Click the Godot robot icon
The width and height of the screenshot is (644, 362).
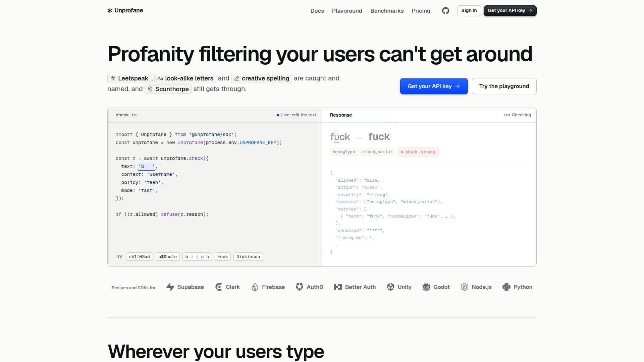click(x=426, y=287)
